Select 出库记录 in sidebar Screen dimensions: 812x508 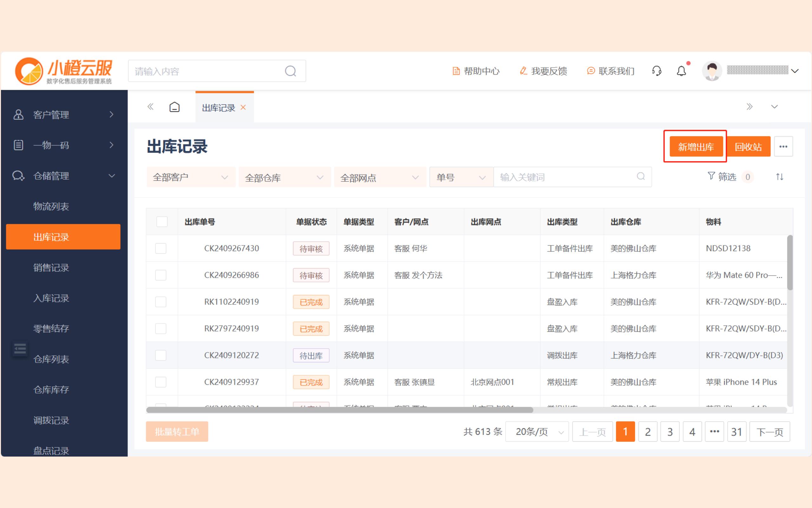[63, 237]
